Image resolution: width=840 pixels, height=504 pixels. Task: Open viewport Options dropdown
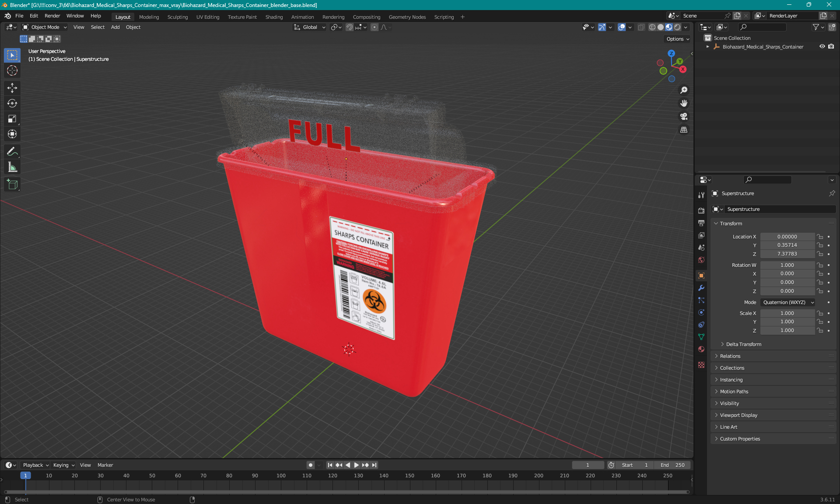click(677, 39)
